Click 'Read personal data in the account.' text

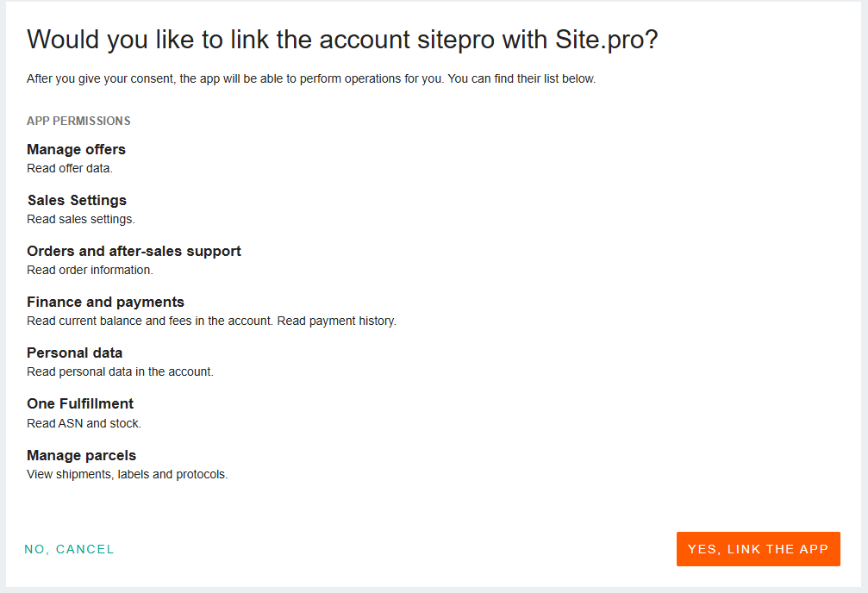click(x=120, y=371)
